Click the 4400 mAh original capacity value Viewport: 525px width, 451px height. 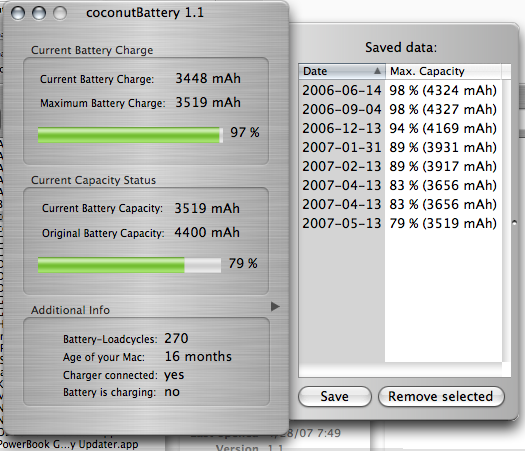click(207, 232)
